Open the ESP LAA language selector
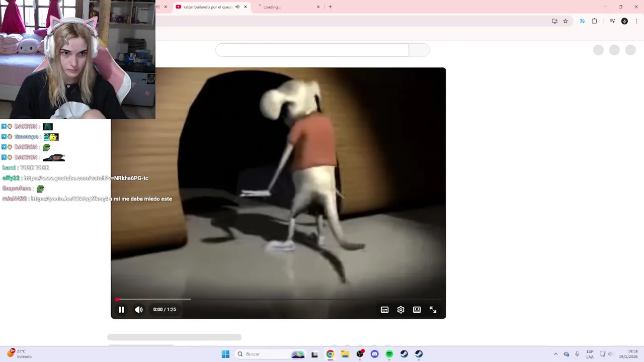The image size is (644, 362). [x=590, y=354]
